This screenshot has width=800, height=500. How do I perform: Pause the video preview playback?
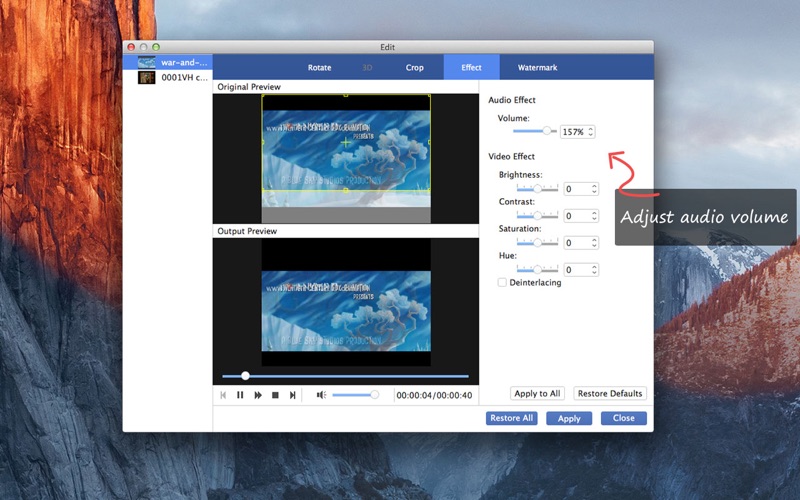pyautogui.click(x=240, y=395)
